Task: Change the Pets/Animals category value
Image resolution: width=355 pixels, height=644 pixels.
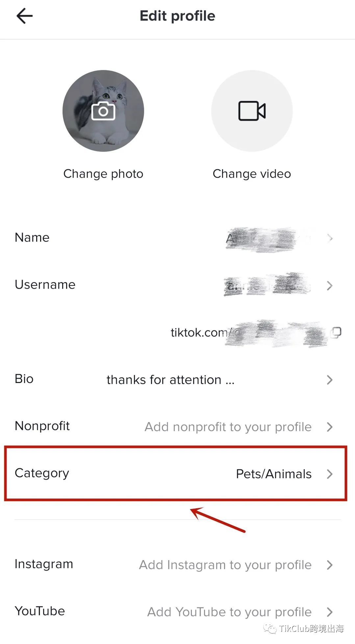Action: point(274,474)
